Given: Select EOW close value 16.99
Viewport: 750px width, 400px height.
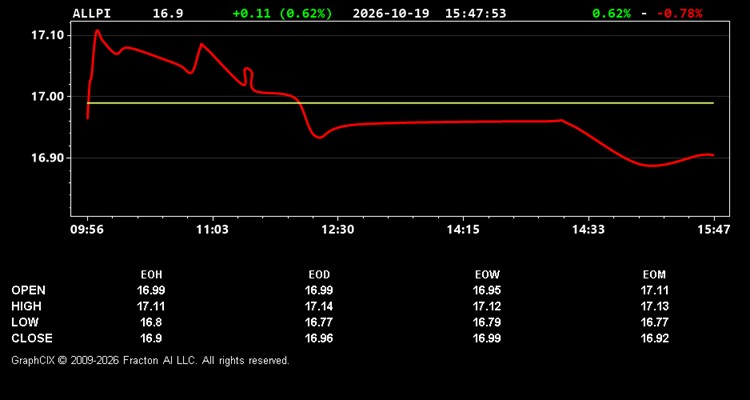Looking at the screenshot, I should click(487, 338).
